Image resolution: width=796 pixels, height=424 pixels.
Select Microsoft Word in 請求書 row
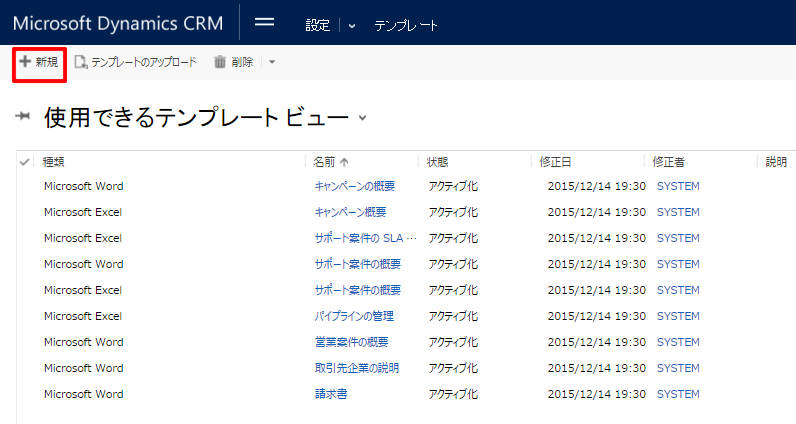84,394
